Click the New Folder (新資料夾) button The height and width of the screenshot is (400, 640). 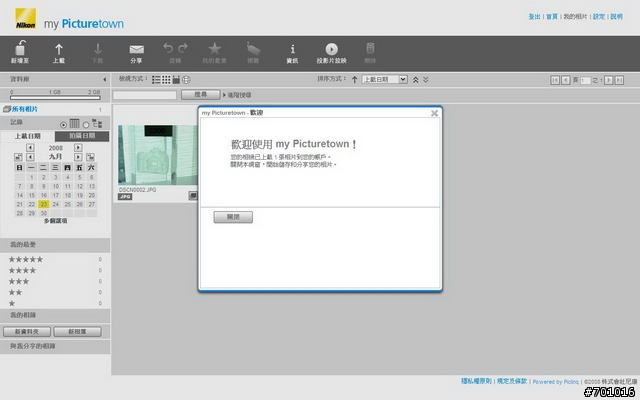[x=27, y=332]
